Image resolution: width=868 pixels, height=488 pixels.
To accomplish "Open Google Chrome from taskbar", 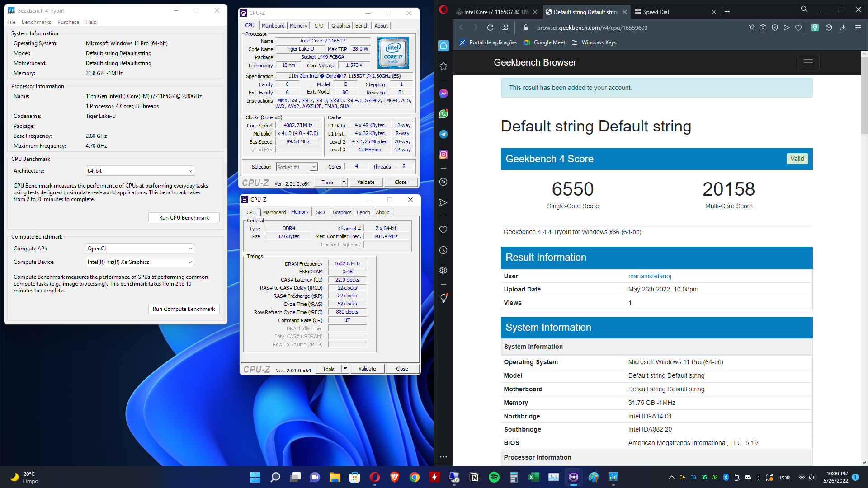I will tap(415, 477).
